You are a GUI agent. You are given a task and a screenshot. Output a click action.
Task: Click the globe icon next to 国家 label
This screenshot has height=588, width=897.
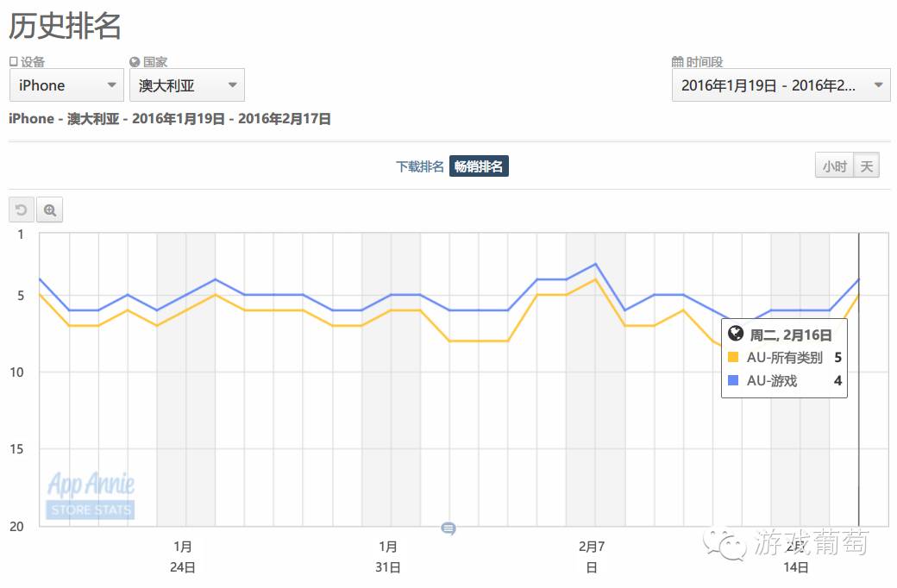tap(135, 61)
